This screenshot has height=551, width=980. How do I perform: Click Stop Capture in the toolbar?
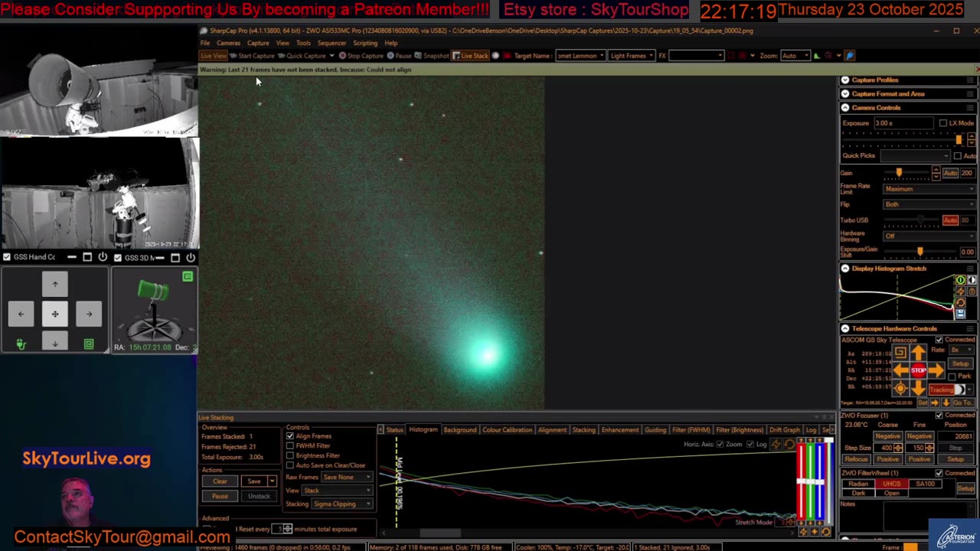(361, 56)
